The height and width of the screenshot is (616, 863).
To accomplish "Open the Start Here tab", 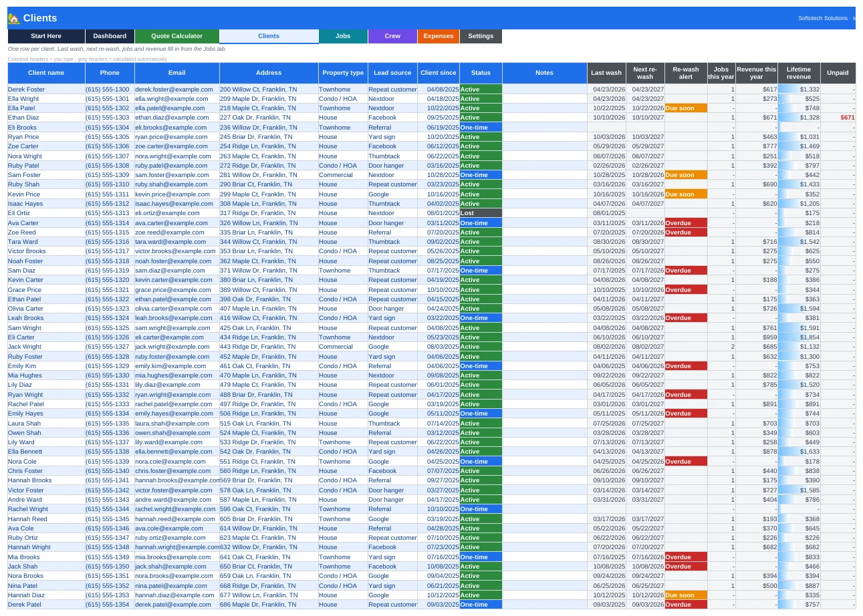I will [x=46, y=36].
